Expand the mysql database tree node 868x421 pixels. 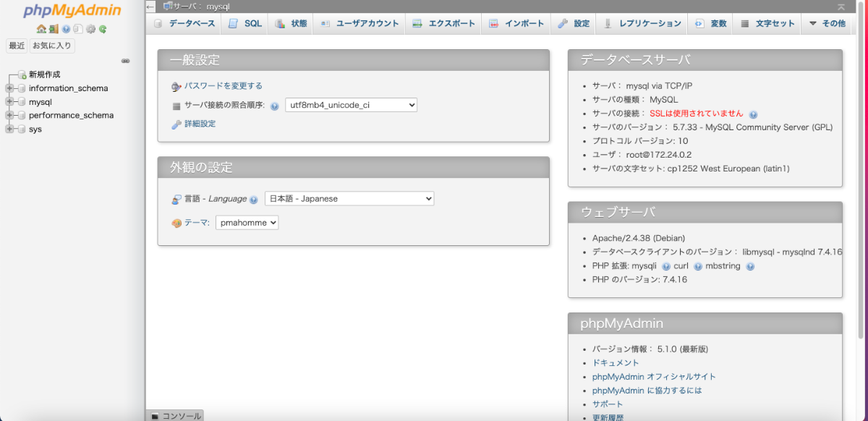[9, 102]
